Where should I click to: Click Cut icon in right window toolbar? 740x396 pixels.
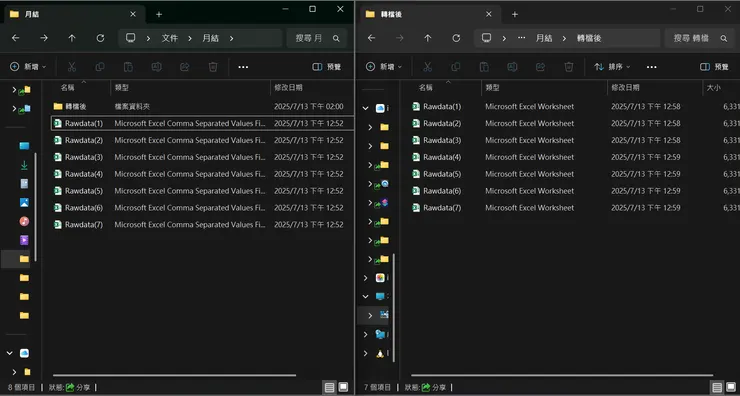[x=428, y=67]
